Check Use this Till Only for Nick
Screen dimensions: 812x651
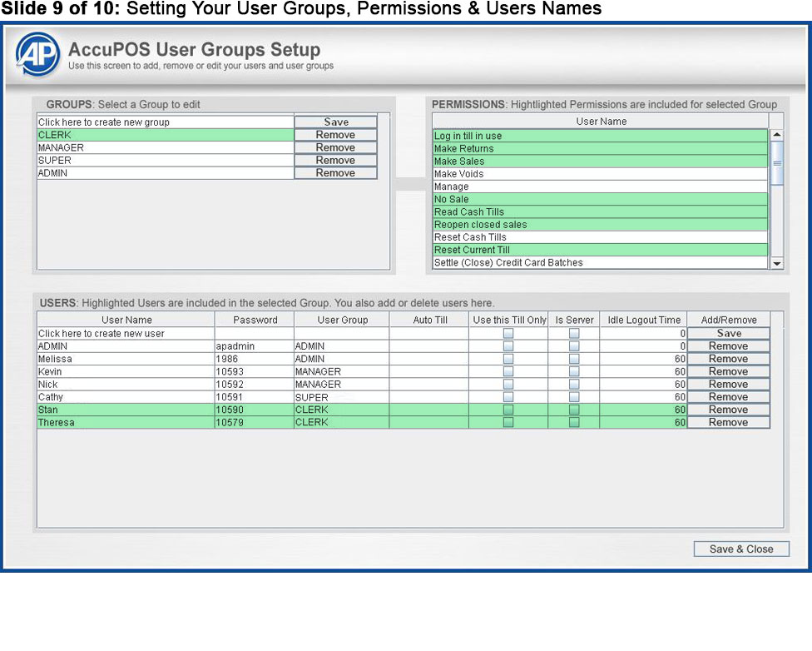click(x=508, y=384)
